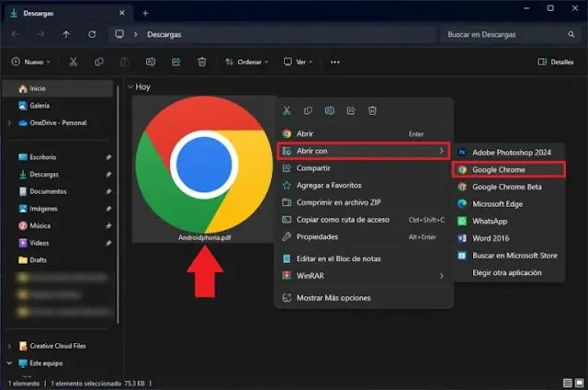
Task: Click the scissors Cut icon in the context menu
Action: (x=287, y=110)
